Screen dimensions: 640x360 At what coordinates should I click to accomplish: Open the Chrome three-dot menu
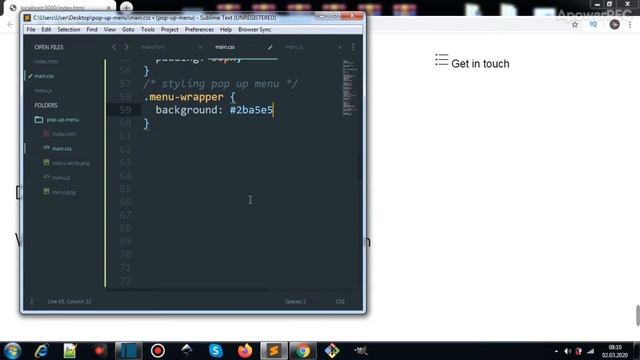pos(630,24)
